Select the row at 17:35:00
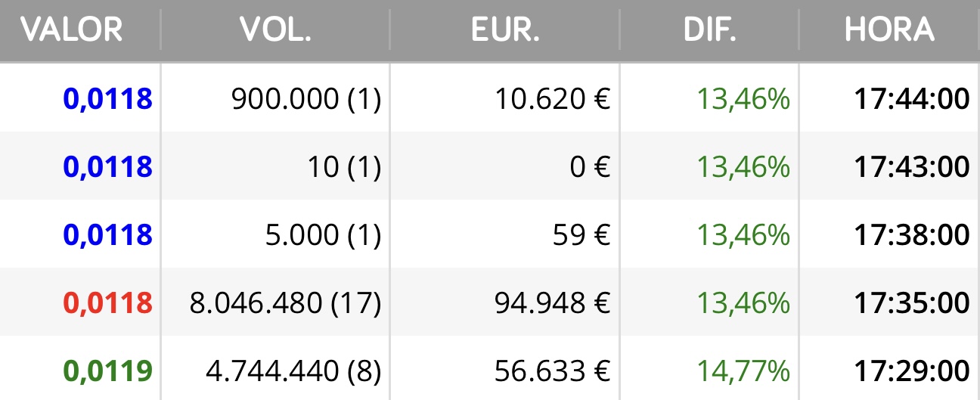The image size is (980, 400). (x=490, y=302)
